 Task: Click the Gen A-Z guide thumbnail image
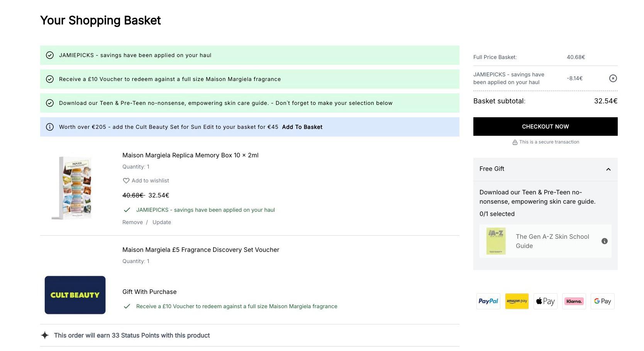tap(496, 241)
